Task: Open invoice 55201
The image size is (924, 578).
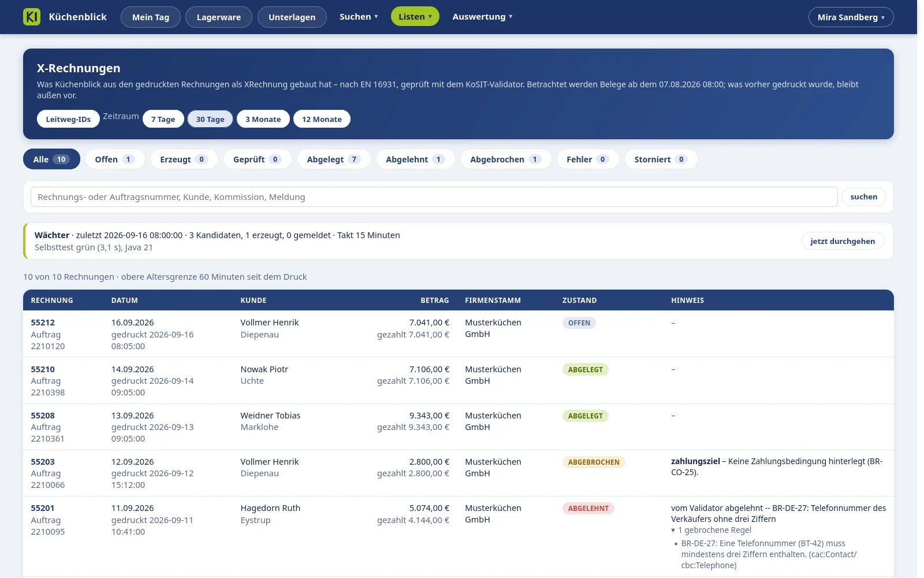Action: click(43, 508)
